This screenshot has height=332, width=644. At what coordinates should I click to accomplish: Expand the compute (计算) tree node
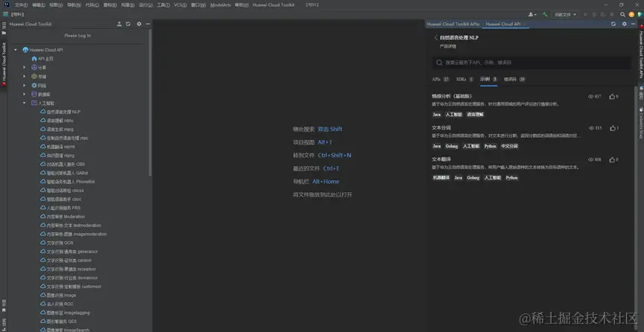click(25, 68)
